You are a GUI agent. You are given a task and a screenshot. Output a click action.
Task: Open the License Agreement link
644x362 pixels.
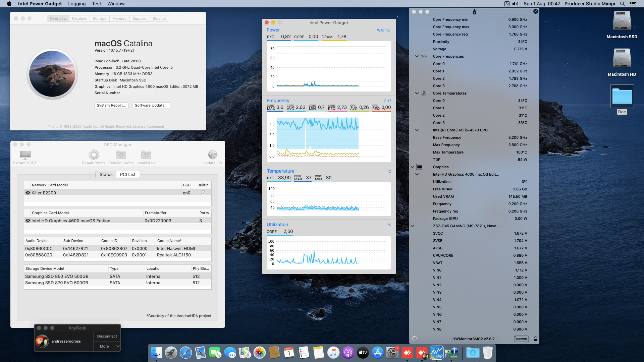point(149,127)
